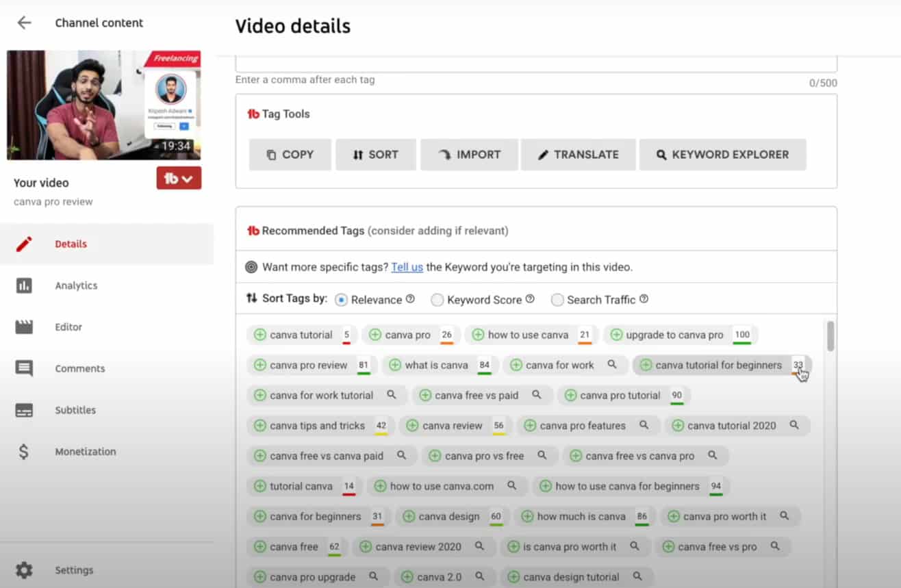Screen dimensions: 901x588
Task: Add the 'canva design' tag
Action: click(x=409, y=516)
